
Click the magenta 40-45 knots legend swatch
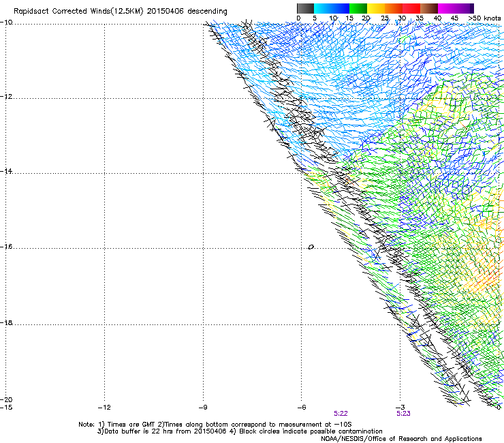447,8
